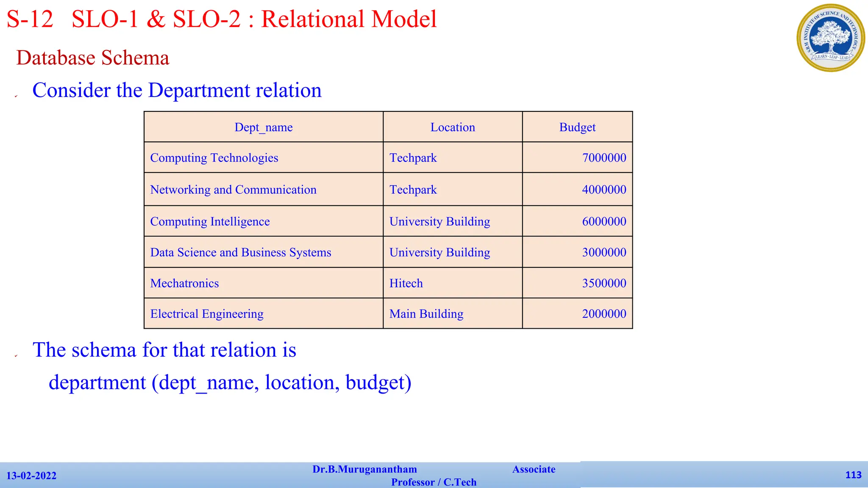
Task: Click the 'Dept_name' column header
Action: click(264, 127)
